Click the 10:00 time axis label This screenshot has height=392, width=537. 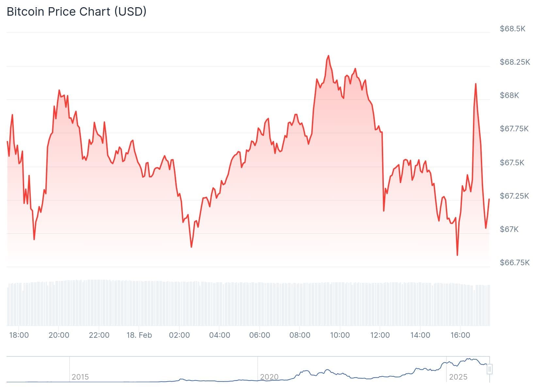(x=340, y=335)
